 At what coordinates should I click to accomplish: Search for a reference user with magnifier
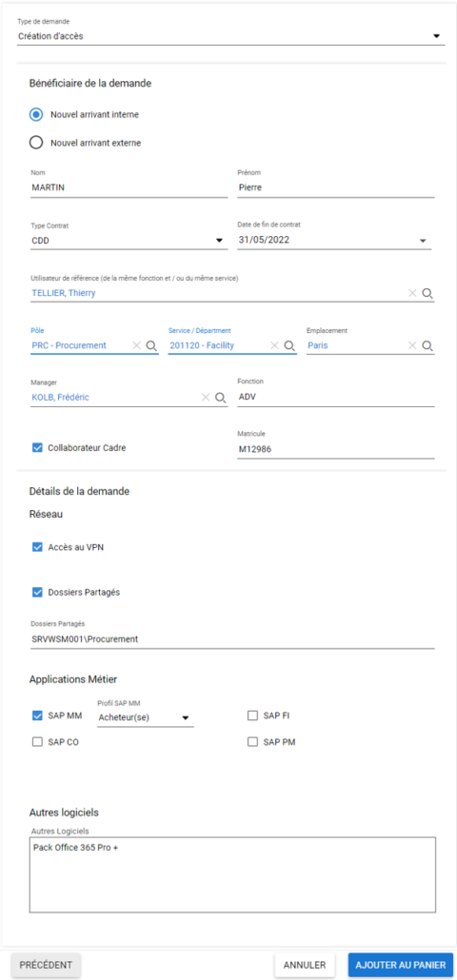(427, 292)
